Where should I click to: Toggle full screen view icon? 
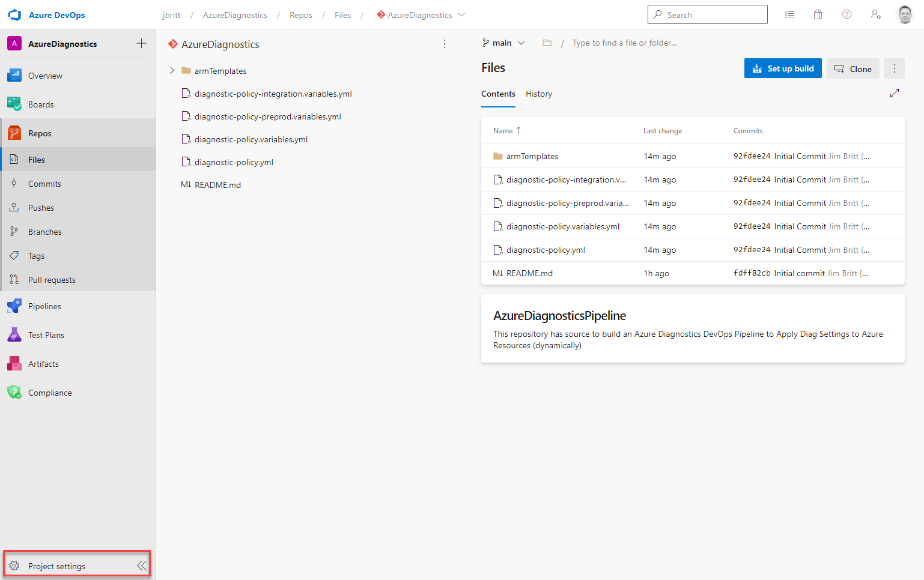pyautogui.click(x=895, y=93)
